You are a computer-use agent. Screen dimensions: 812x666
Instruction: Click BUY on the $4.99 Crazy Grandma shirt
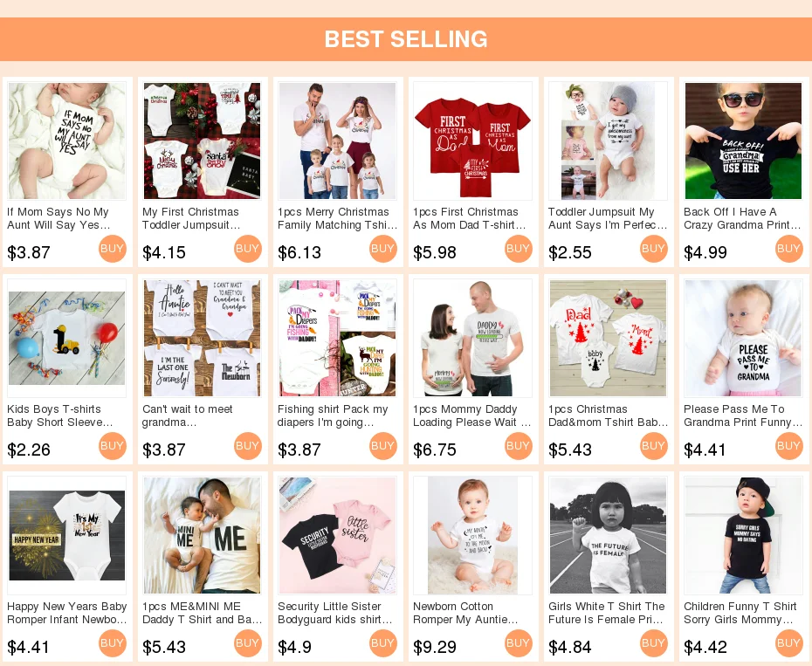click(789, 249)
